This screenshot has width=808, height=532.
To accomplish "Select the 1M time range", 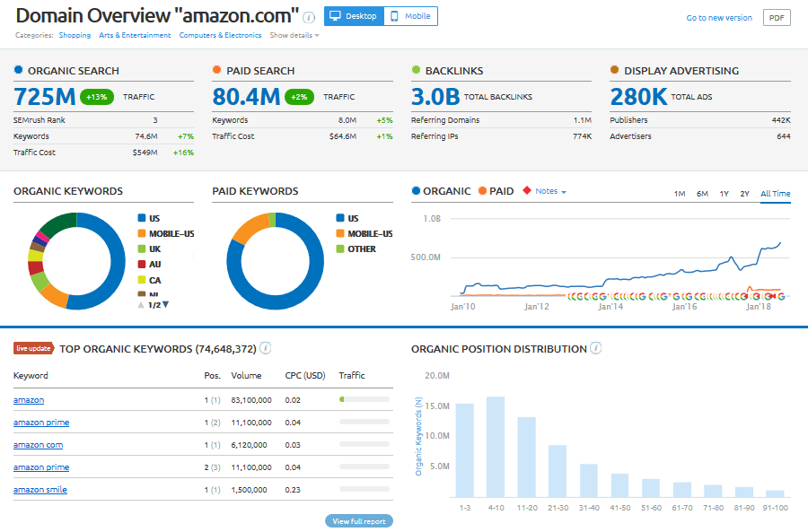I will (680, 194).
